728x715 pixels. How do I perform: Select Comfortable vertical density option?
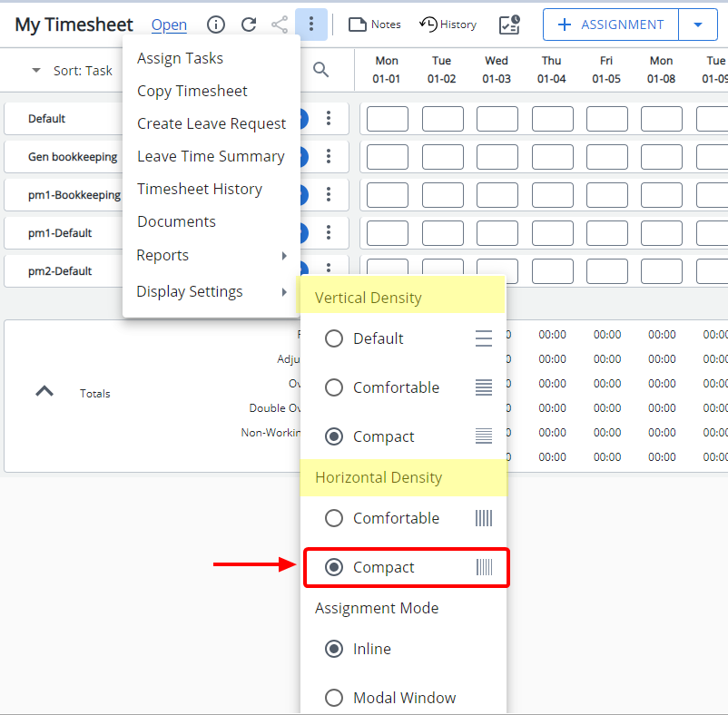[334, 387]
